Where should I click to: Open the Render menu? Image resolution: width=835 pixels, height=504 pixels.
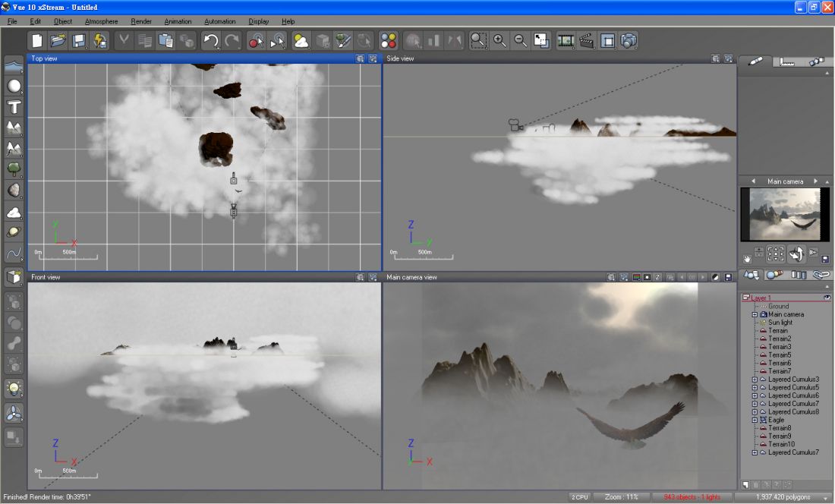tap(141, 21)
